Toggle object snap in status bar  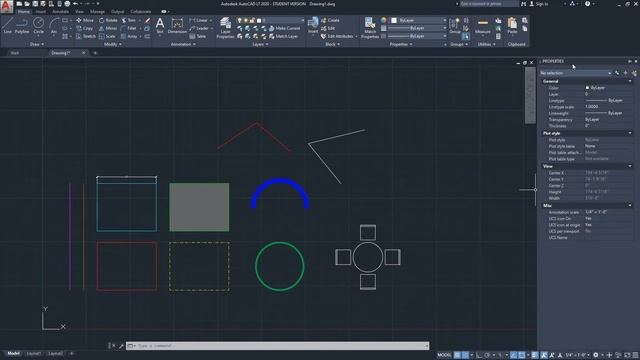click(522, 355)
